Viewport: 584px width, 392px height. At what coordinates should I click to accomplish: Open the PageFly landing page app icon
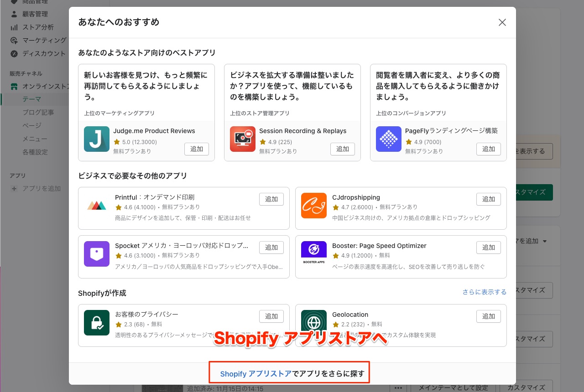[x=389, y=139]
